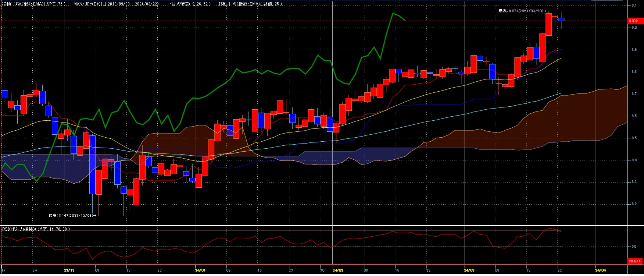Click the 16 date label on time axis
644x276 pixels.
[x=260, y=270]
